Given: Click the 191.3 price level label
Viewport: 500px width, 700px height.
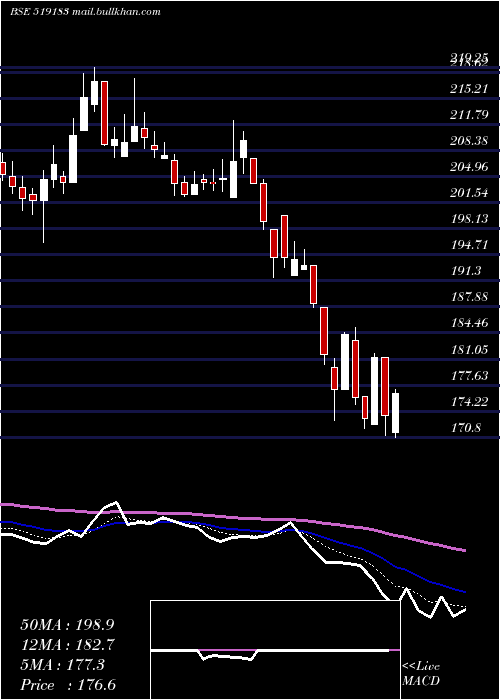Looking at the screenshot, I should pyautogui.click(x=465, y=271).
